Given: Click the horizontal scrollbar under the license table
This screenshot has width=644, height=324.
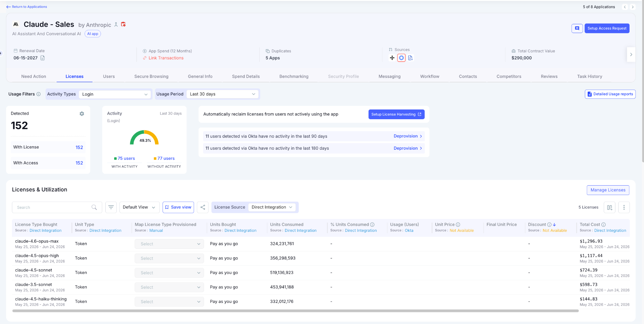Looking at the screenshot, I should tap(295, 311).
